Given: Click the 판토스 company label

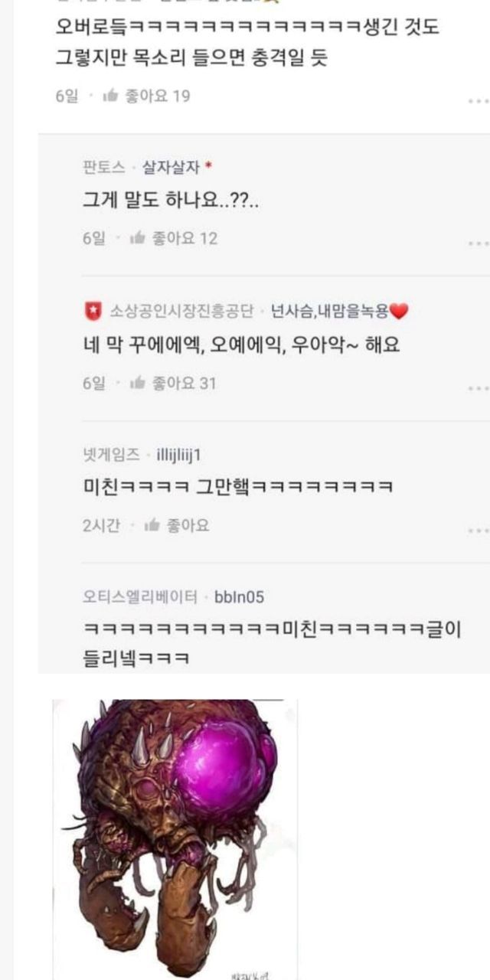Looking at the screenshot, I should (104, 168).
